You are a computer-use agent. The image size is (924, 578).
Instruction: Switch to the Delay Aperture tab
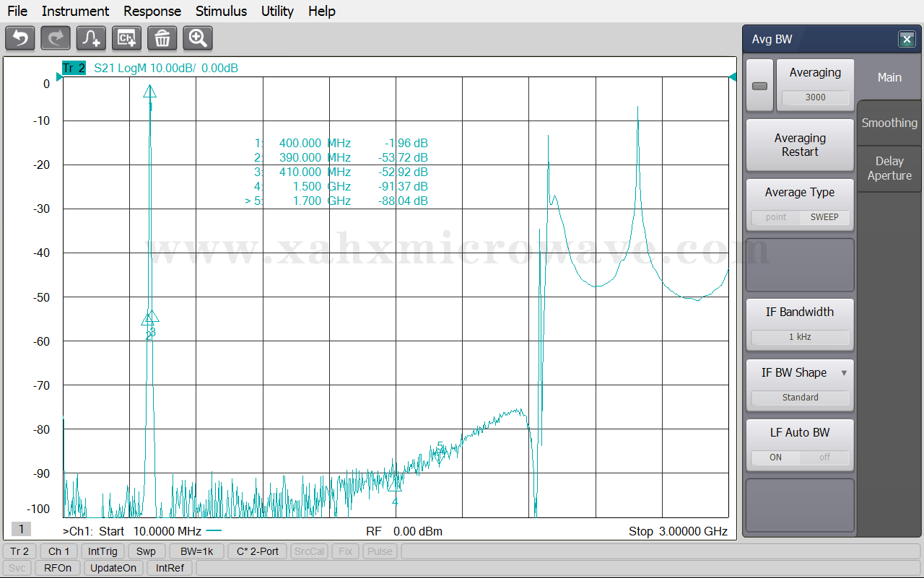889,168
